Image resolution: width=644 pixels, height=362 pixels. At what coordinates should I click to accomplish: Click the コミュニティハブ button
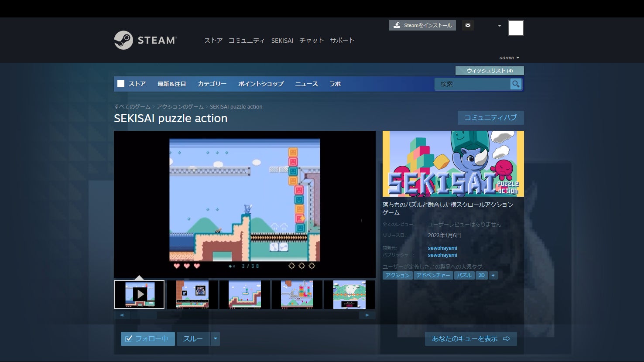(490, 118)
